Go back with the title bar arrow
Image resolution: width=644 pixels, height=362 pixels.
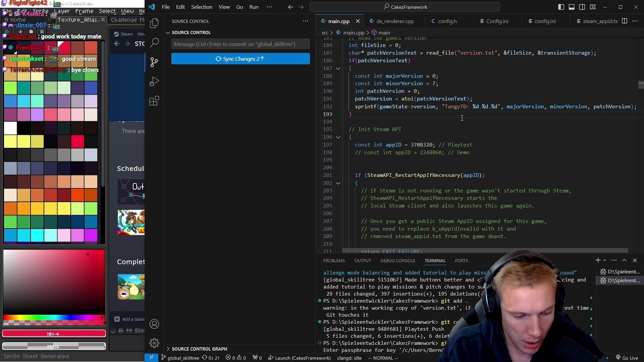tap(290, 7)
